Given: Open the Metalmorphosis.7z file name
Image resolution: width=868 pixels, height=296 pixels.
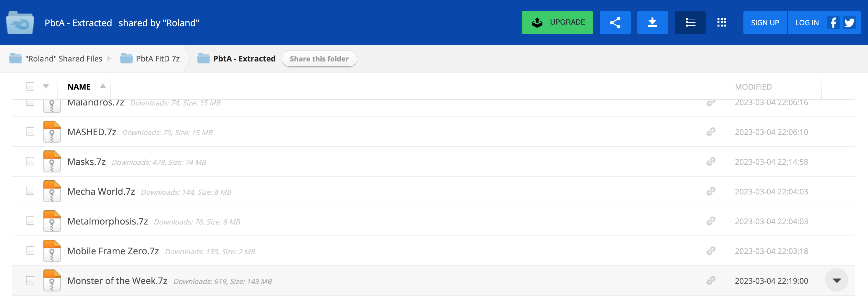Looking at the screenshot, I should [x=107, y=221].
